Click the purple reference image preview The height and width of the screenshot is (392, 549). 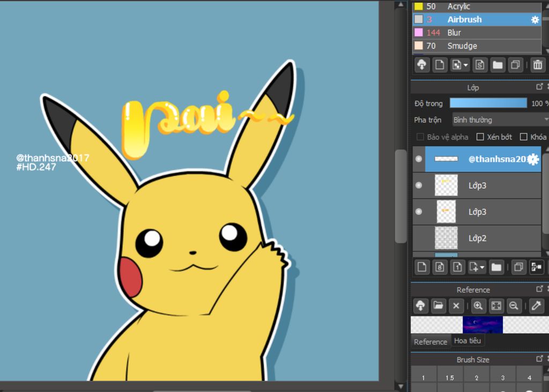(x=483, y=324)
